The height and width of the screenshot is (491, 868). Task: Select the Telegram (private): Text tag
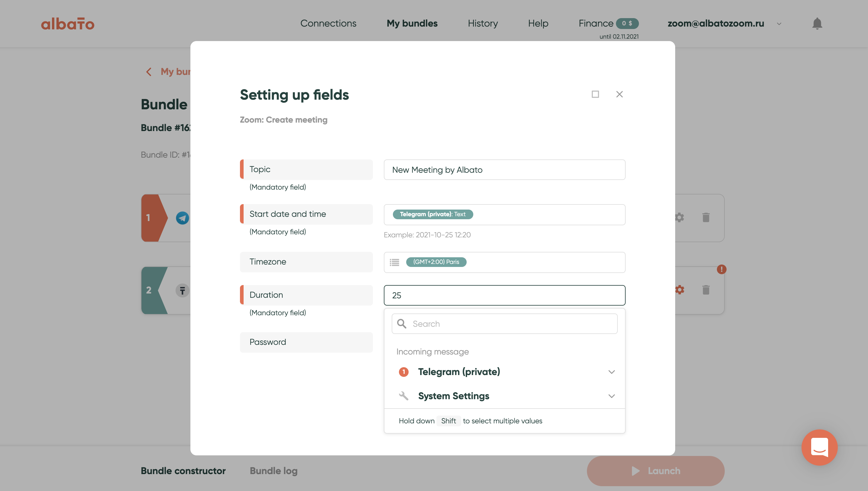[x=433, y=214]
